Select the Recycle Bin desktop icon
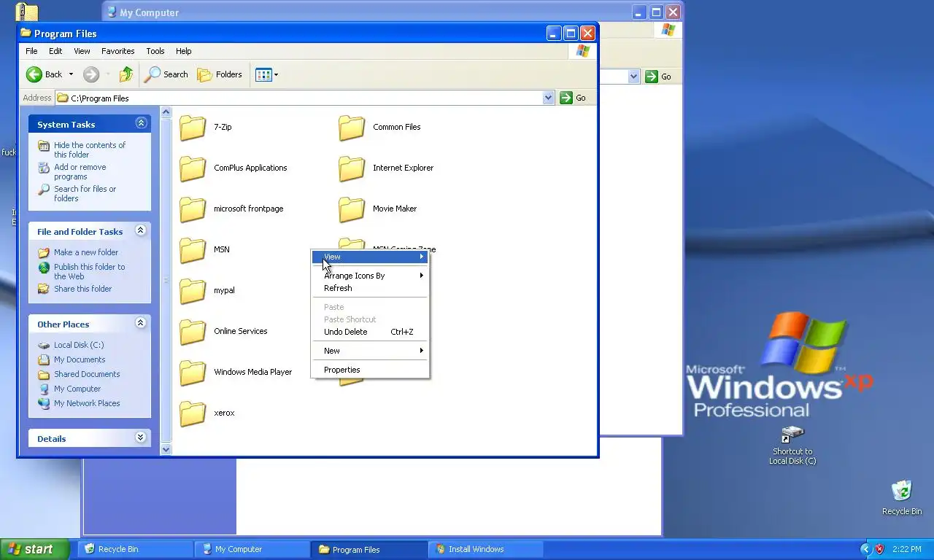This screenshot has width=934, height=560. [902, 497]
